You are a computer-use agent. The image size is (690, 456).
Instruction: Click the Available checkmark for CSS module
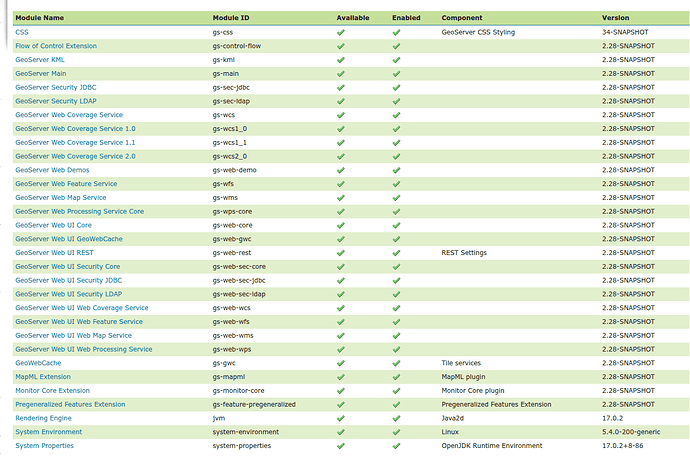coord(341,32)
